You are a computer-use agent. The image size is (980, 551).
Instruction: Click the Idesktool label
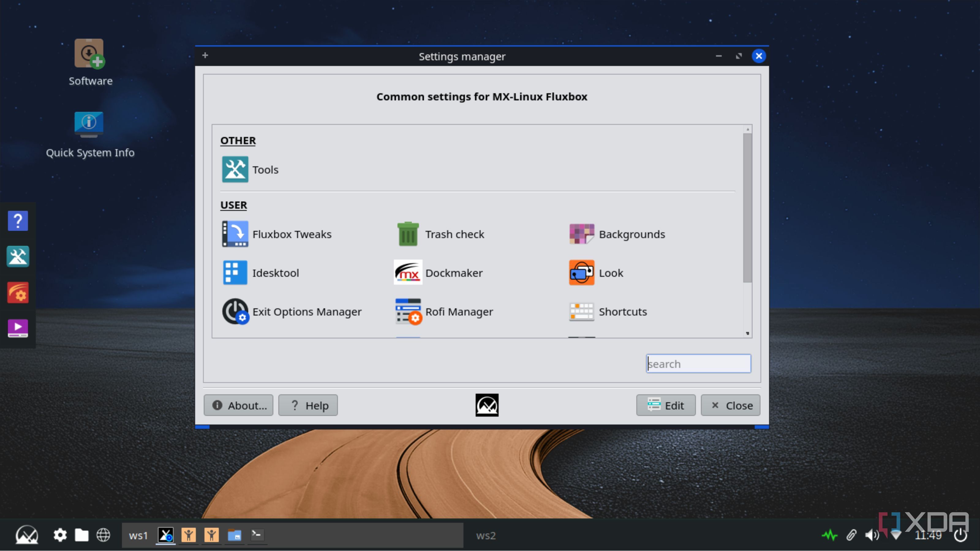tap(275, 273)
